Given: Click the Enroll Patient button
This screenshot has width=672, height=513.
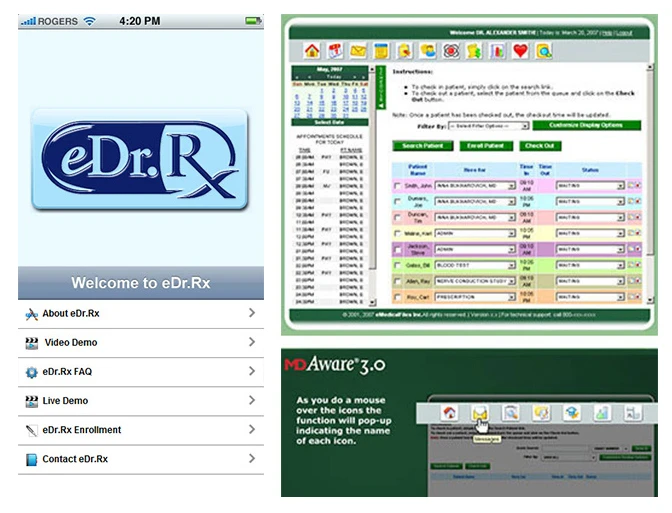Looking at the screenshot, I should [x=486, y=146].
